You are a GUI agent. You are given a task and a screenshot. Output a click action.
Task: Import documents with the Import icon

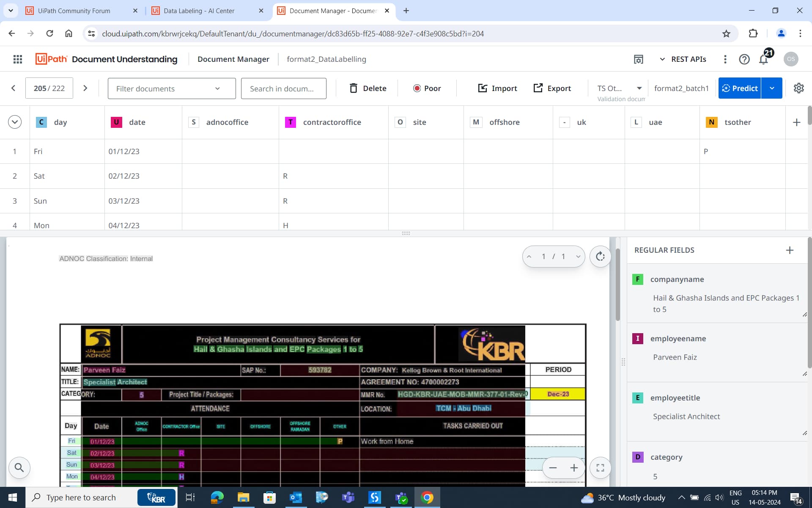tap(484, 88)
